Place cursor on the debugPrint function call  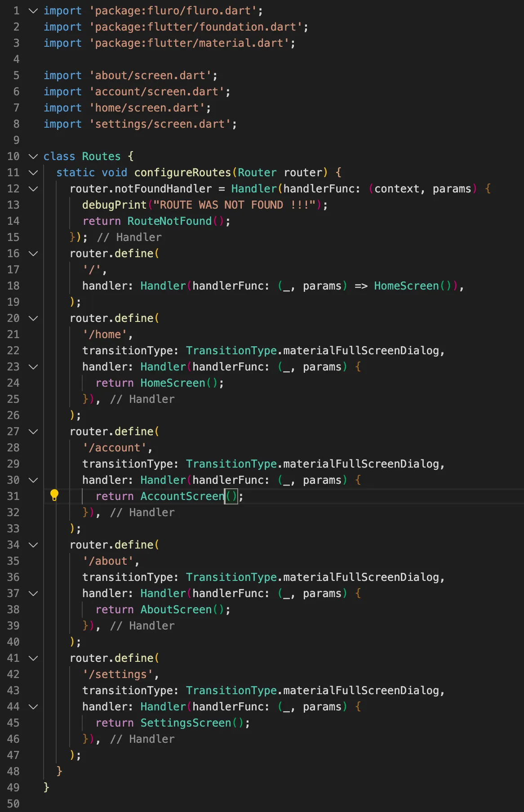tap(114, 205)
